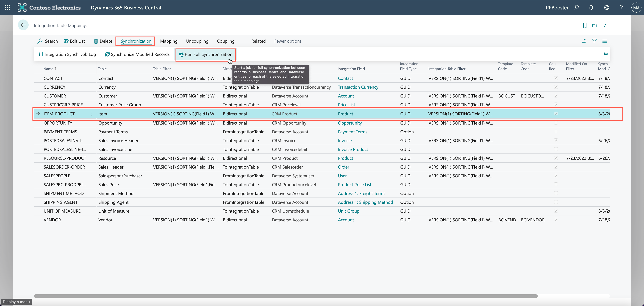The height and width of the screenshot is (306, 644).
Task: Pin the action bar with the pin icon
Action: 605,54
